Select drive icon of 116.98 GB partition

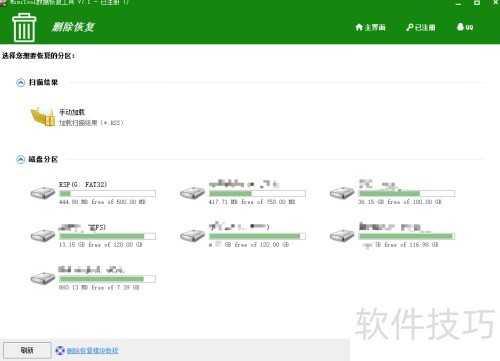(x=342, y=236)
